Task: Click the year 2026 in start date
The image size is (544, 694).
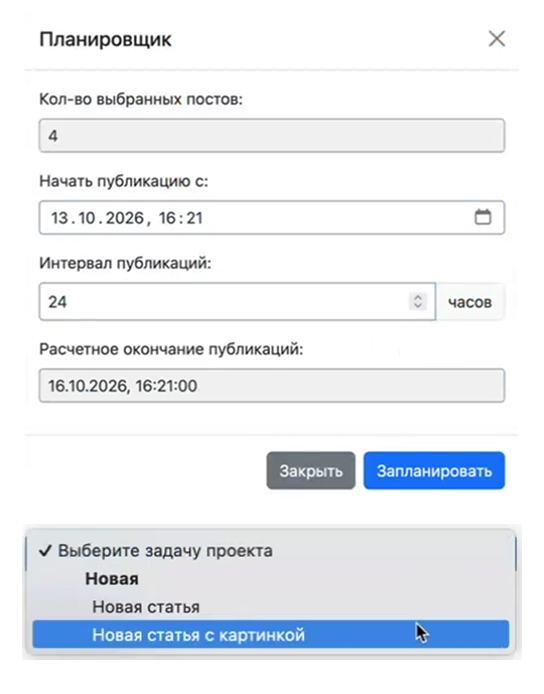Action: pos(125,218)
